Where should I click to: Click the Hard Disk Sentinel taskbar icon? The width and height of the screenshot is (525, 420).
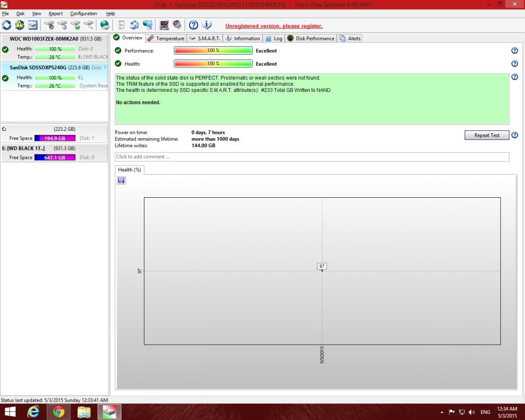(109, 412)
